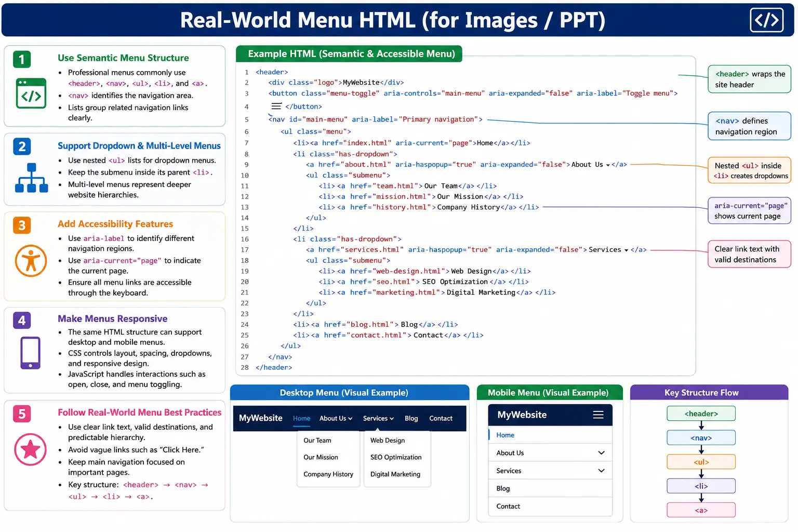
Task: Select Home in desktop menu bar
Action: (301, 418)
